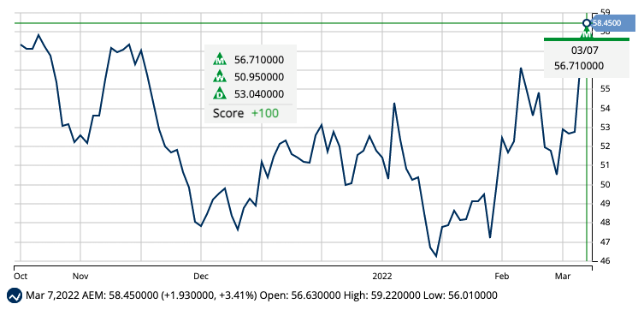The image size is (644, 310).
Task: Click the Feb axis label
Action: point(502,277)
